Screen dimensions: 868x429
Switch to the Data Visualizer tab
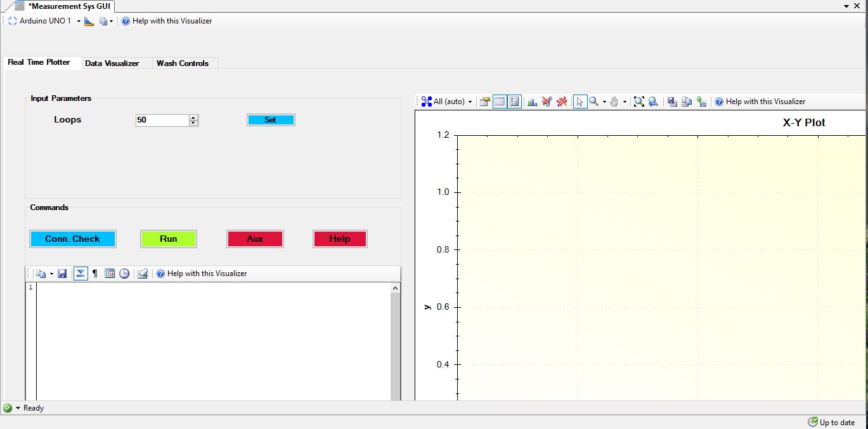(112, 63)
